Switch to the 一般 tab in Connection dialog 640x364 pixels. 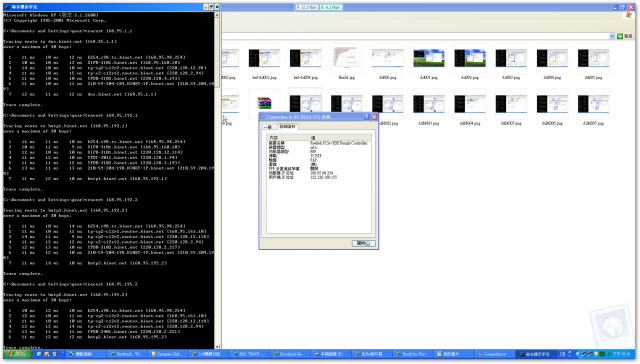point(269,127)
